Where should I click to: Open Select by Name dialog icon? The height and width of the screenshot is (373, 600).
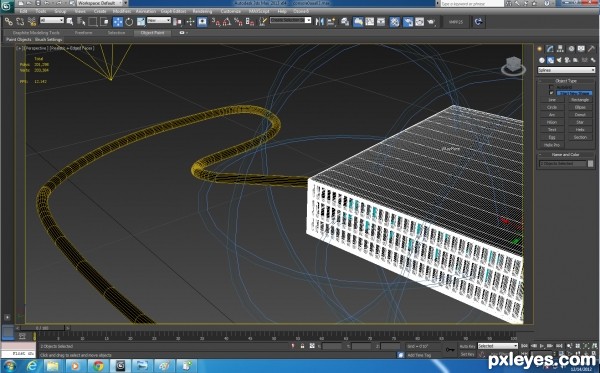click(x=81, y=22)
